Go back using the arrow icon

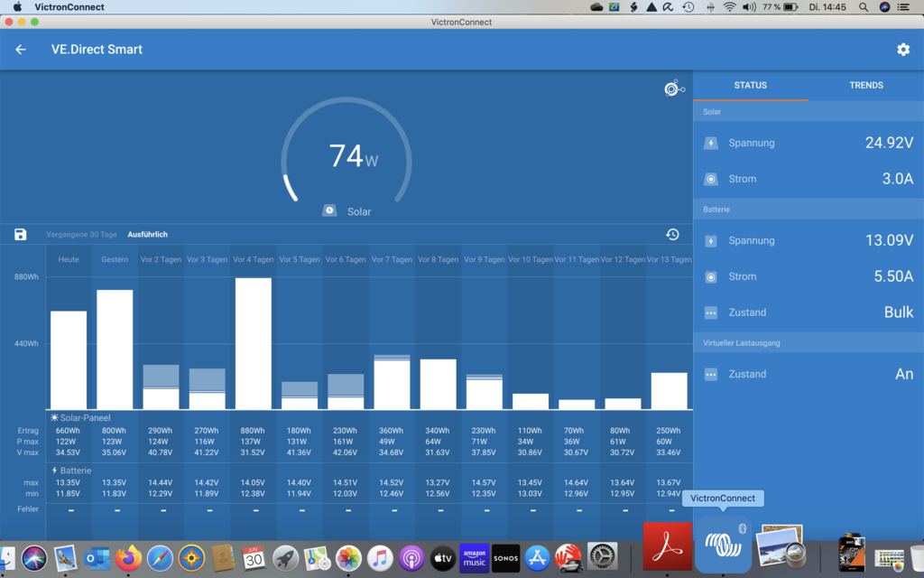click(x=21, y=50)
